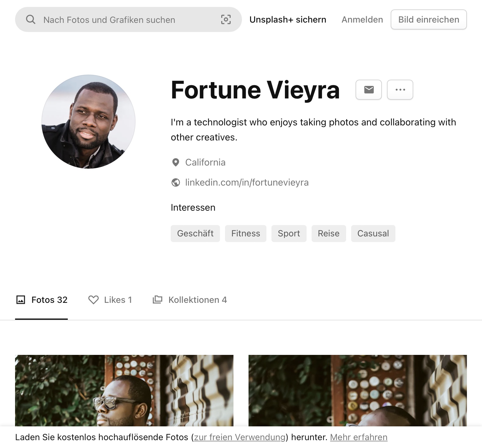482x448 pixels.
Task: Focus the Nach Fotos und Grafiken suchen field
Action: pos(126,19)
